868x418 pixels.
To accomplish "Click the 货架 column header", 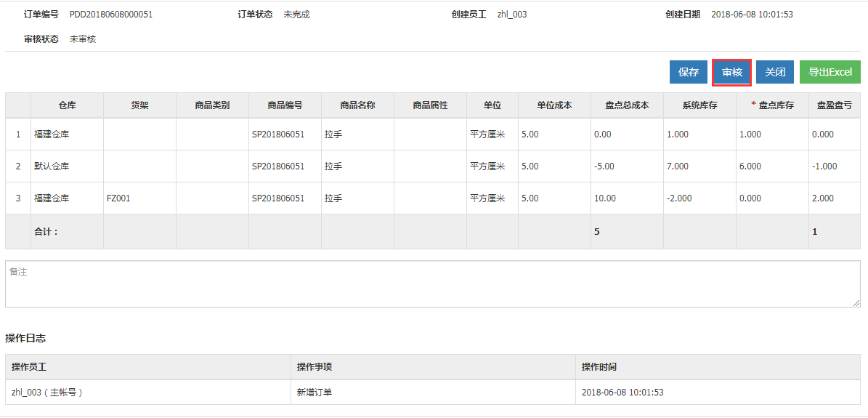I will coord(139,105).
